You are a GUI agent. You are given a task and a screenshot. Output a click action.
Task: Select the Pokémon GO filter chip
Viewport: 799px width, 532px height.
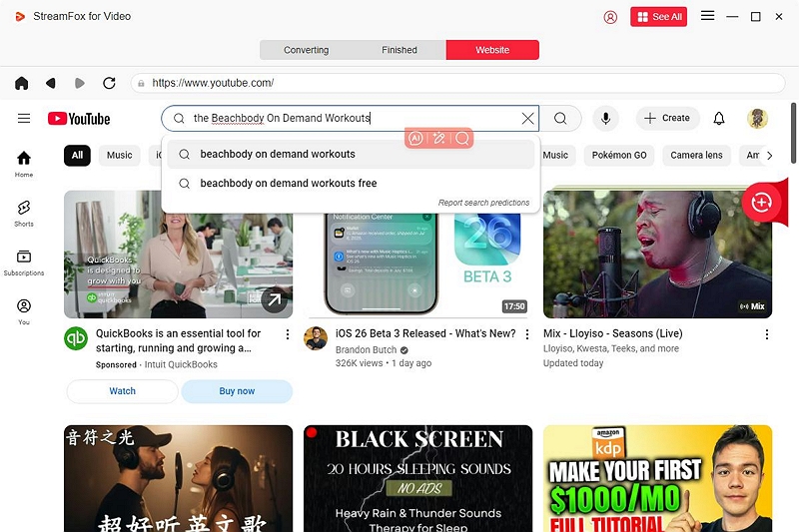click(x=619, y=156)
